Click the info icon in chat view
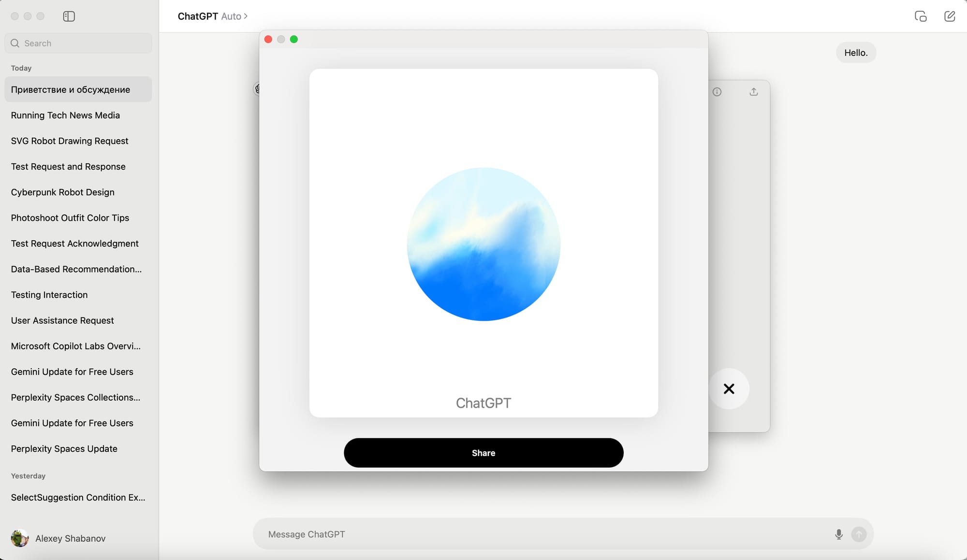Image resolution: width=967 pixels, height=560 pixels. (x=717, y=91)
